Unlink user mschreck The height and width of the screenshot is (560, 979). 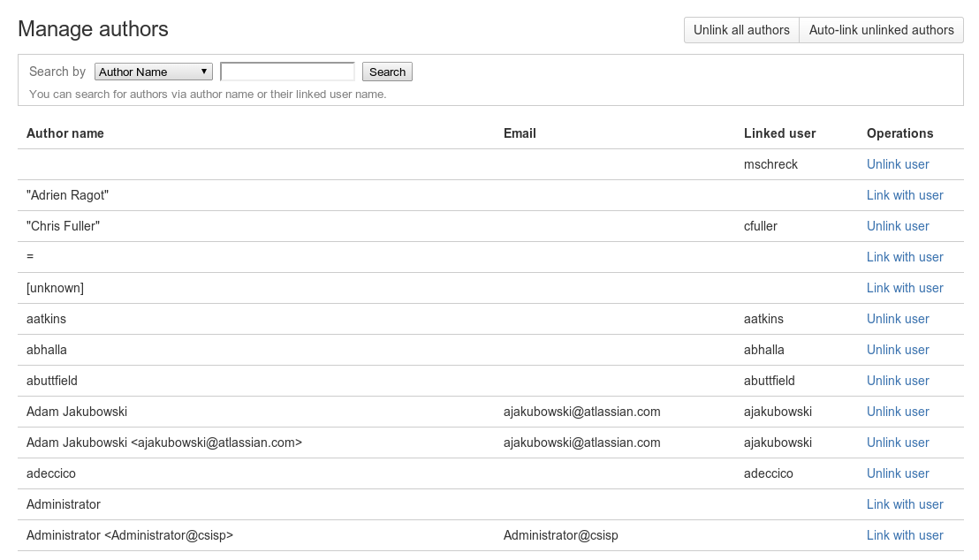tap(898, 164)
